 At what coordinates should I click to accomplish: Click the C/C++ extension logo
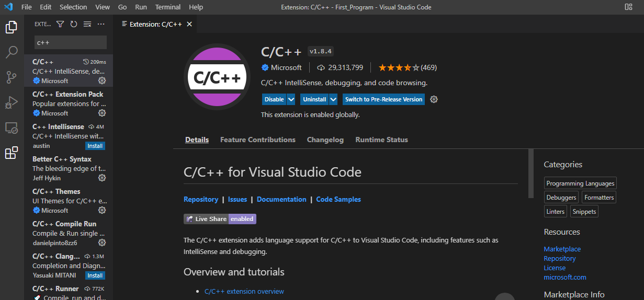click(217, 77)
